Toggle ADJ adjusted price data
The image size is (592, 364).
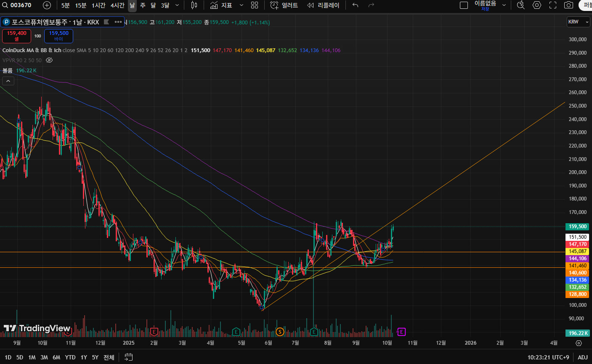tap(582, 357)
